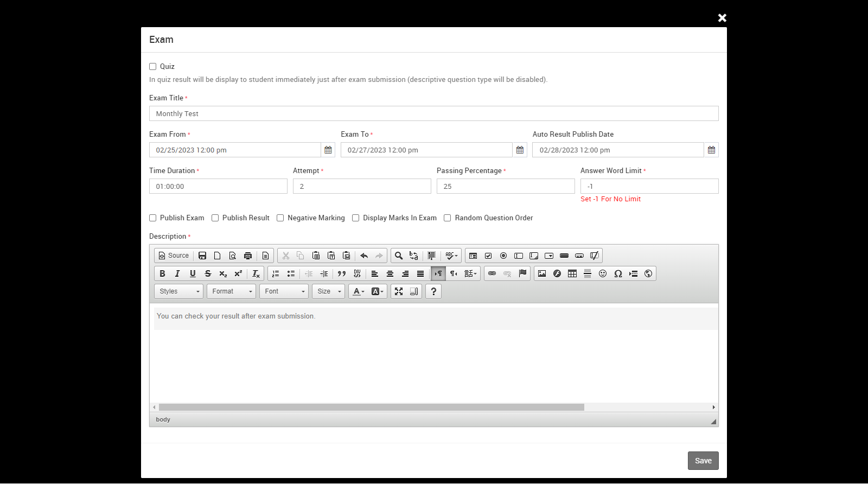Check the Publish Exam option
This screenshot has width=868, height=484.
click(x=153, y=218)
